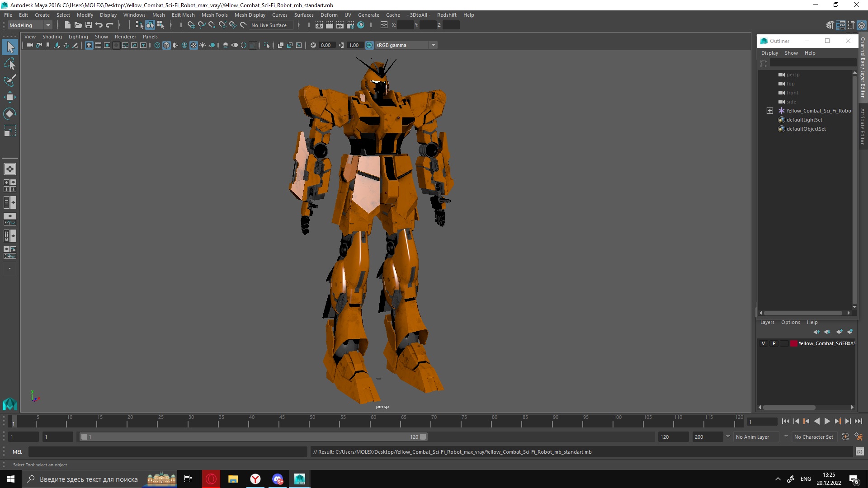Save the current scene

coord(89,25)
